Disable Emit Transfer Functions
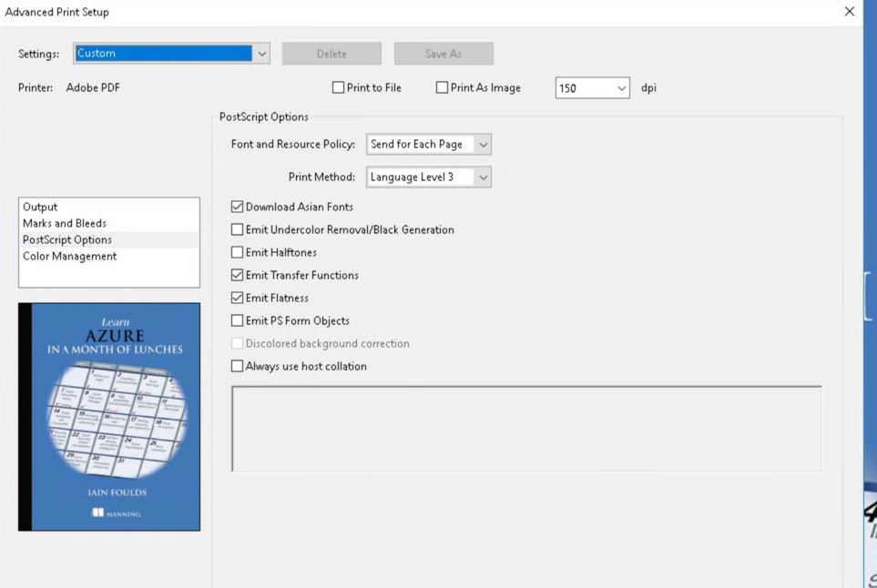Screen dimensions: 877x588 [x=237, y=275]
